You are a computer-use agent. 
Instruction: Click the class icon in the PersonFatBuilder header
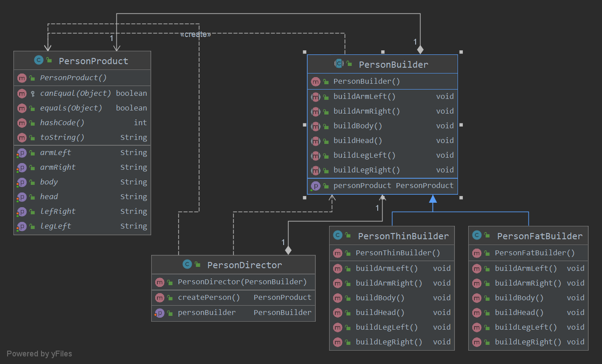pos(476,236)
